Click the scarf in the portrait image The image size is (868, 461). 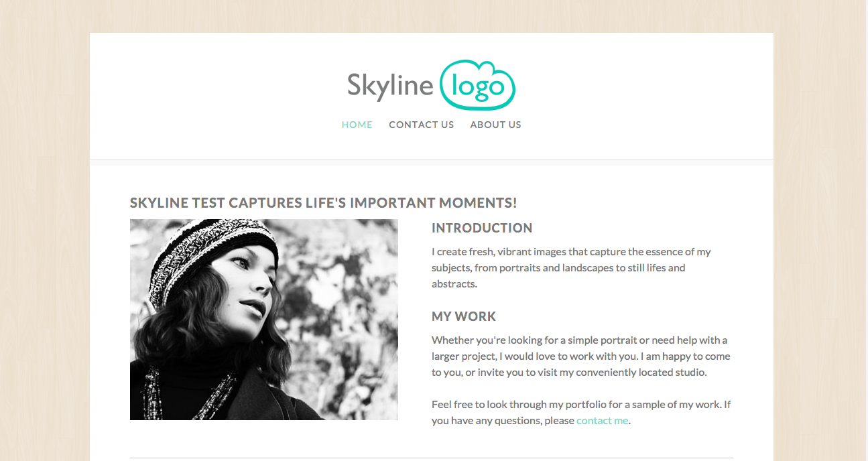pyautogui.click(x=188, y=395)
